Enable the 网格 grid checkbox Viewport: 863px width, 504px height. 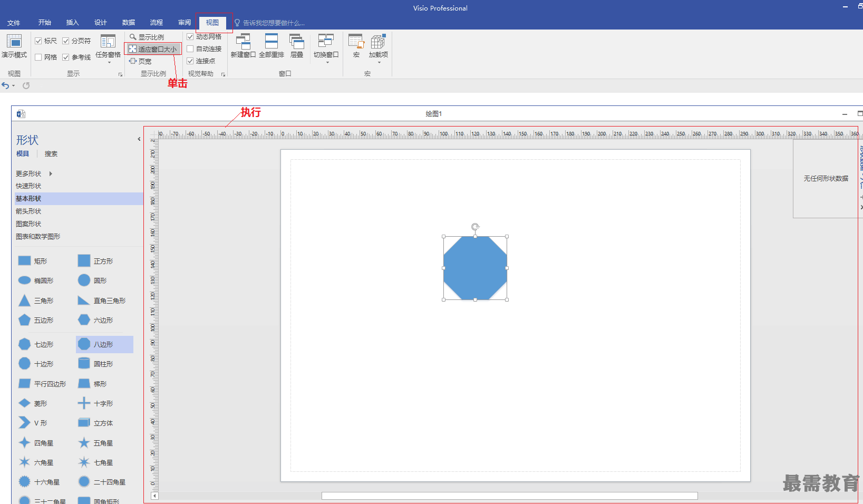pos(38,57)
